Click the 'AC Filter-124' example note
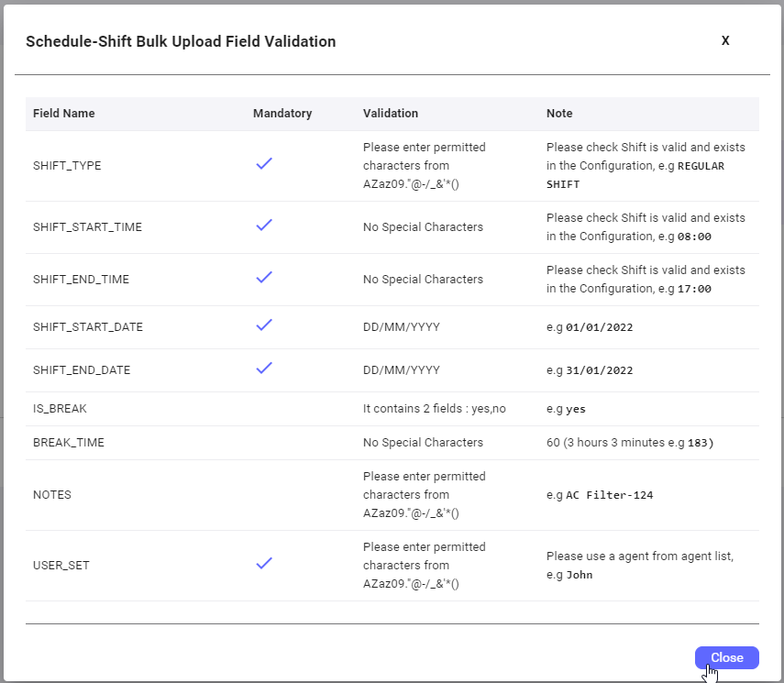The image size is (784, 683). tap(600, 494)
